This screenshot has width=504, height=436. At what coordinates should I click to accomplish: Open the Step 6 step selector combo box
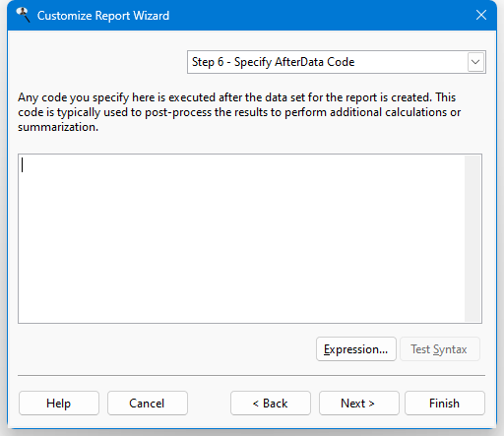(x=337, y=62)
